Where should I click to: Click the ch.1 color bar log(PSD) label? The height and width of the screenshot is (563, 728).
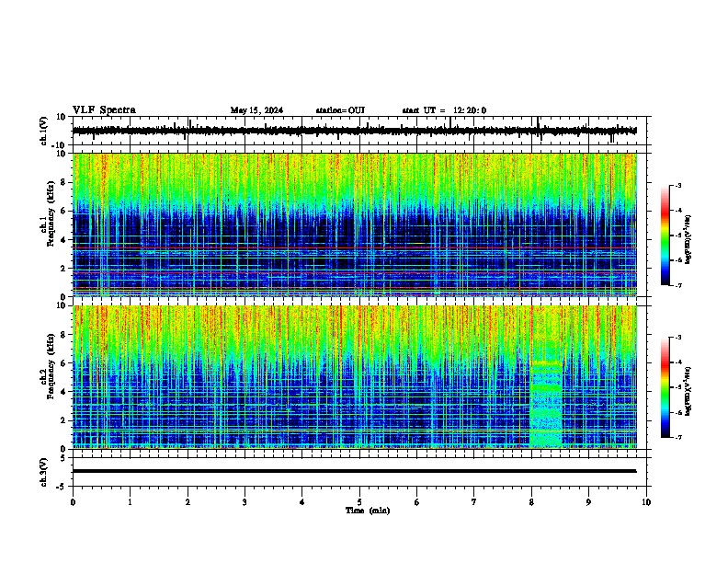coord(688,240)
